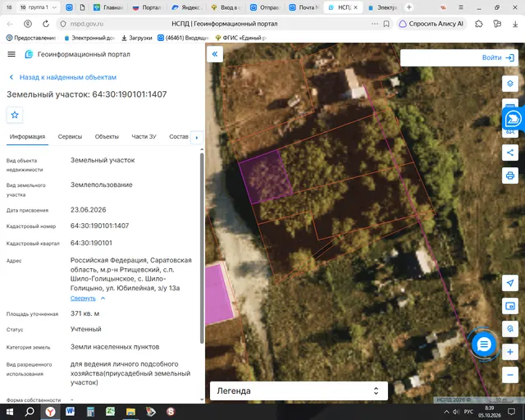Open the hamburger menu of Геоинформационный портал
This screenshot has height=420, width=525.
coord(11,54)
